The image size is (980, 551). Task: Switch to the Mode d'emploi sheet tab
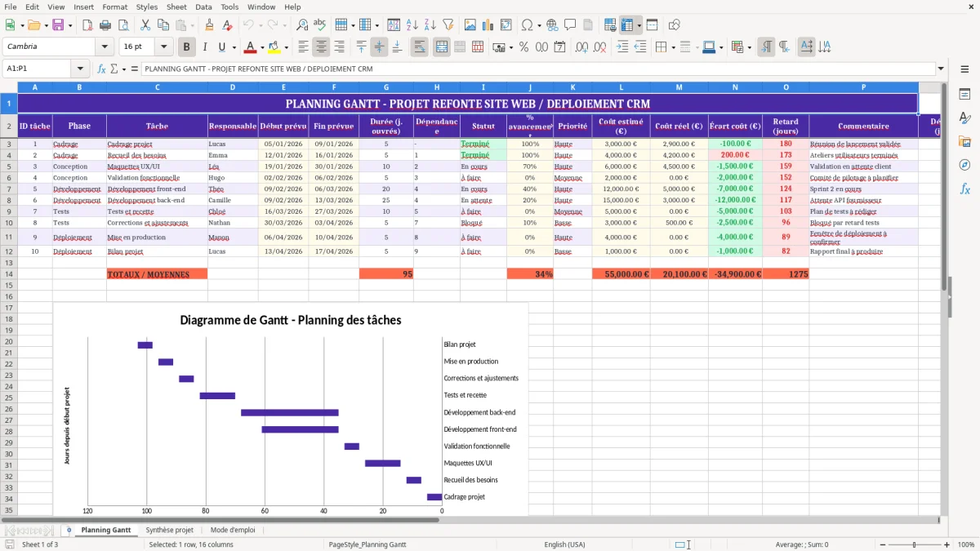click(233, 530)
